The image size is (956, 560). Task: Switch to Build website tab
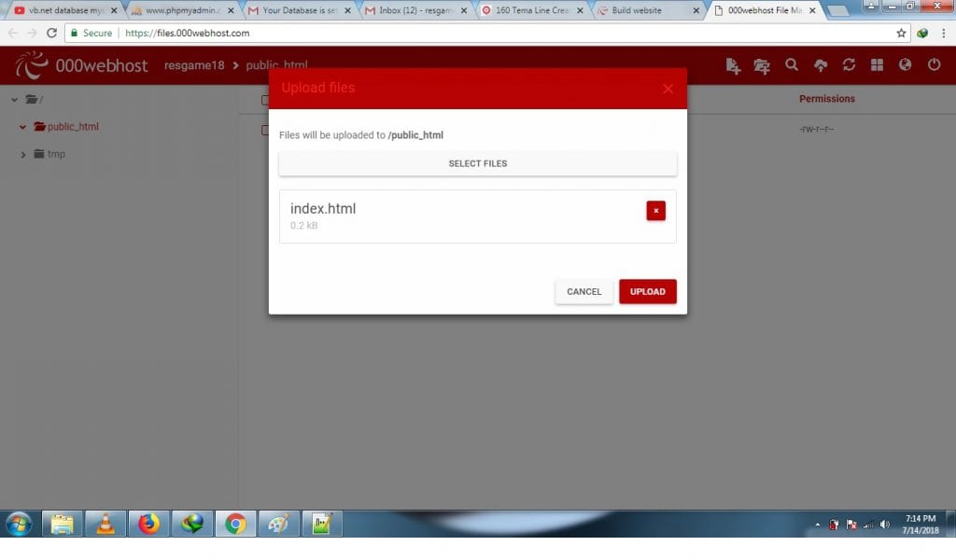pos(649,10)
